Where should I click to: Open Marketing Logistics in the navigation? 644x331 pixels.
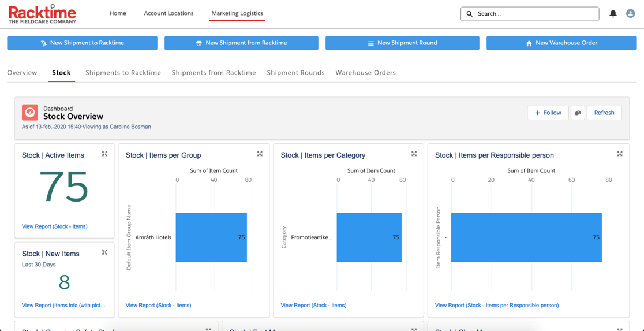click(x=237, y=13)
